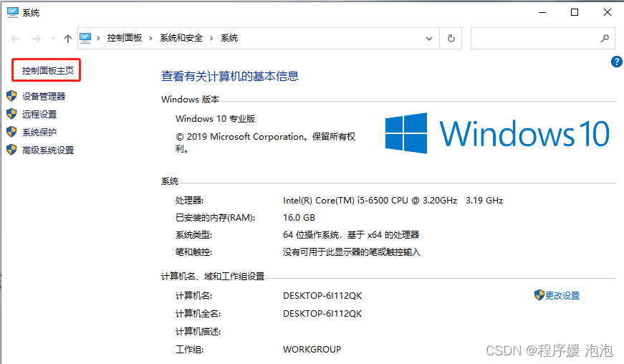Navigate to 控制面板 in the breadcrumb

click(x=125, y=39)
